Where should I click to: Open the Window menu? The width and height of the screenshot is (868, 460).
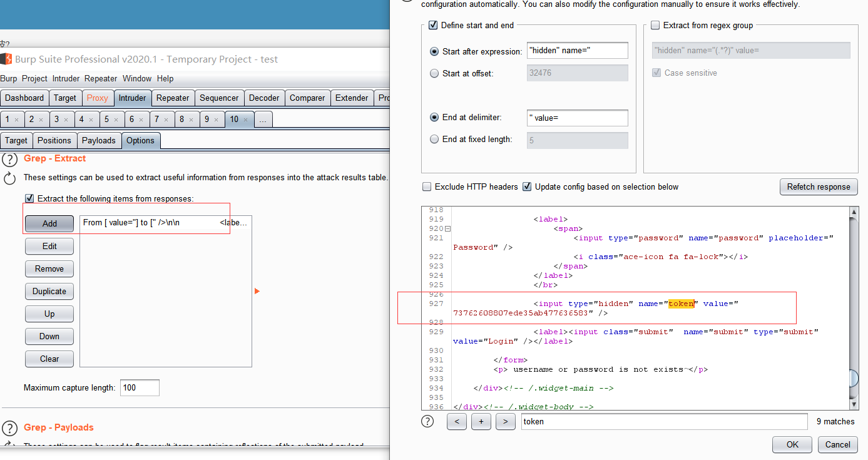coord(137,78)
